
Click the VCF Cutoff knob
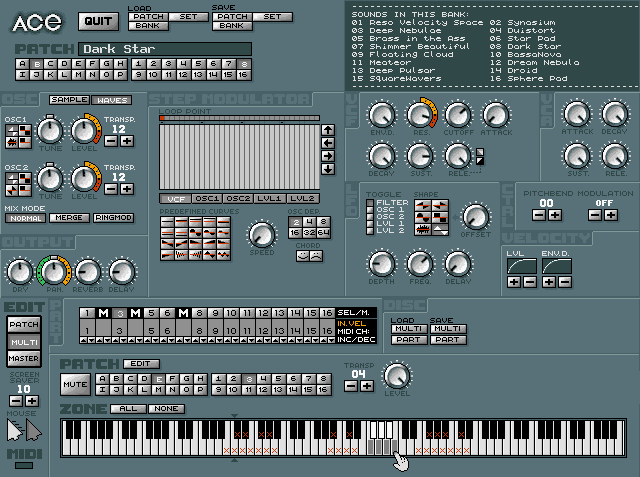pyautogui.click(x=458, y=114)
